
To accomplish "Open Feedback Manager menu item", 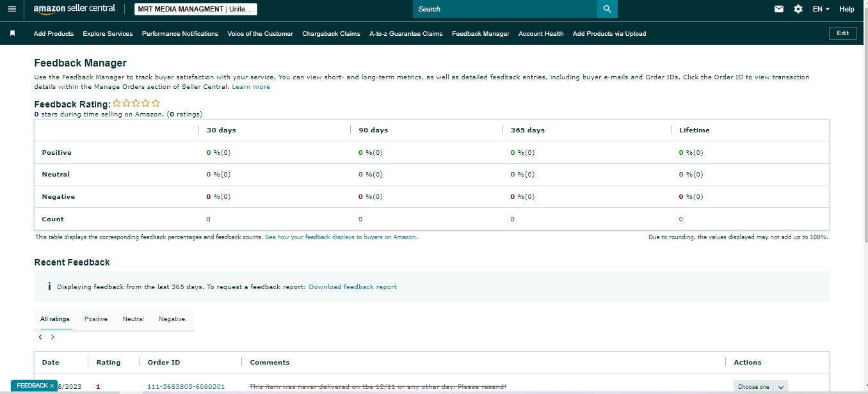I will [x=481, y=33].
